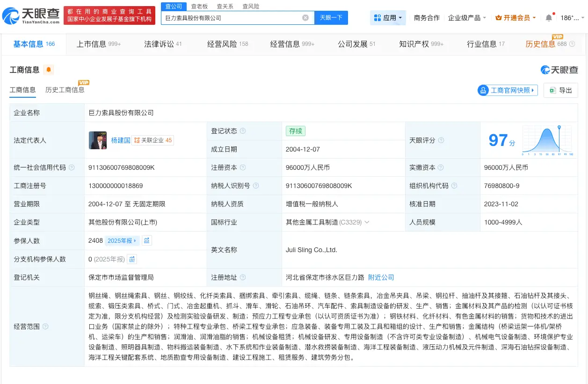Click help icon beside 历史信息 688
This screenshot has height=384, width=588.
click(x=572, y=44)
